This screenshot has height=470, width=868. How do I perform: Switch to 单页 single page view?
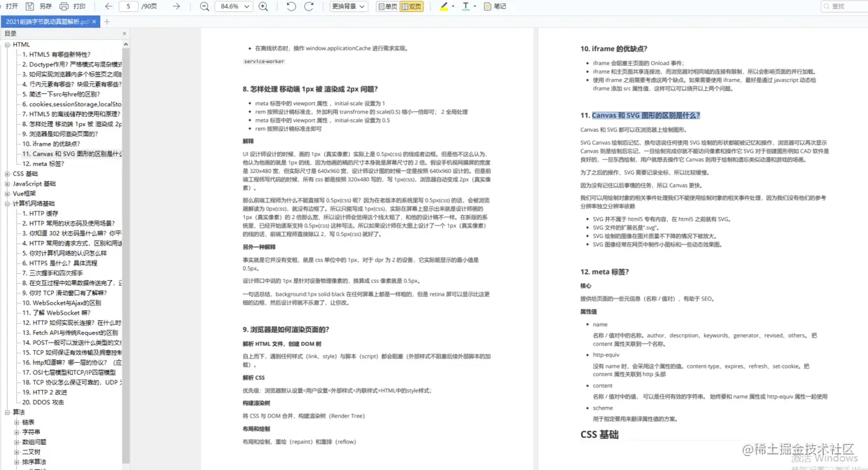(387, 6)
